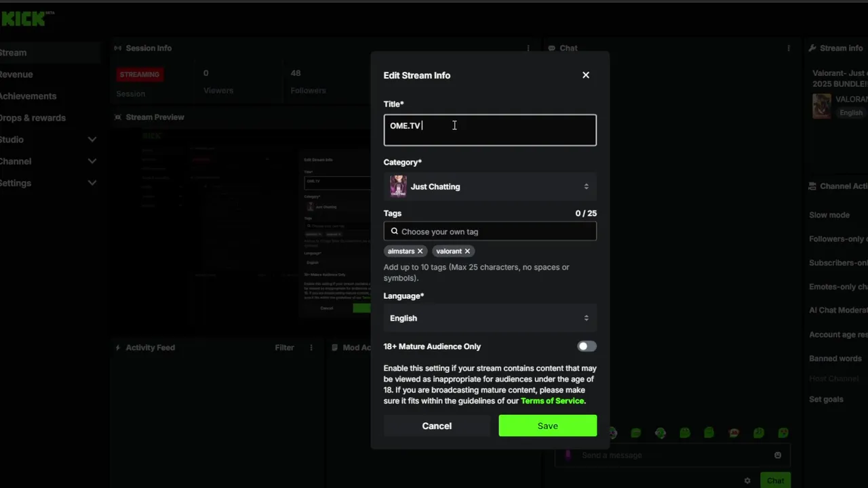This screenshot has width=868, height=488.
Task: Open the emoji picker in chat box
Action: click(778, 455)
